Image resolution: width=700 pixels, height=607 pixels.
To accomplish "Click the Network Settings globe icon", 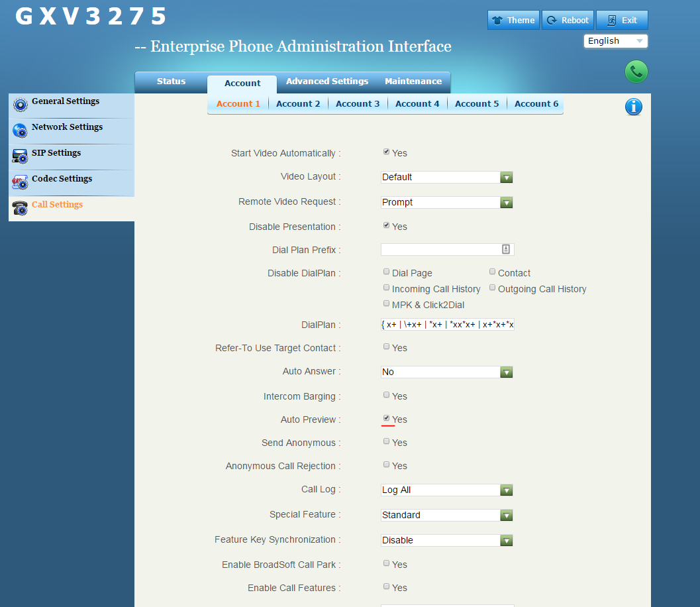I will [x=21, y=130].
